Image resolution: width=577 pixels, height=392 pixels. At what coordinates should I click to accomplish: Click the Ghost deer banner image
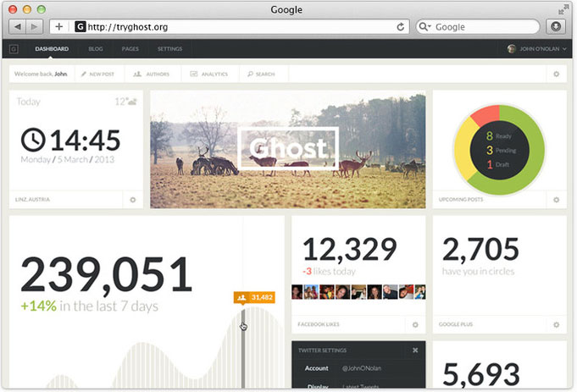tap(288, 150)
